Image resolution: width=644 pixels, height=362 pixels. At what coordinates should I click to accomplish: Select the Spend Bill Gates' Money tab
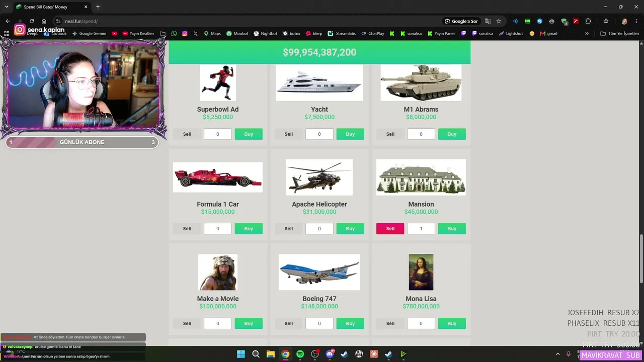(51, 7)
